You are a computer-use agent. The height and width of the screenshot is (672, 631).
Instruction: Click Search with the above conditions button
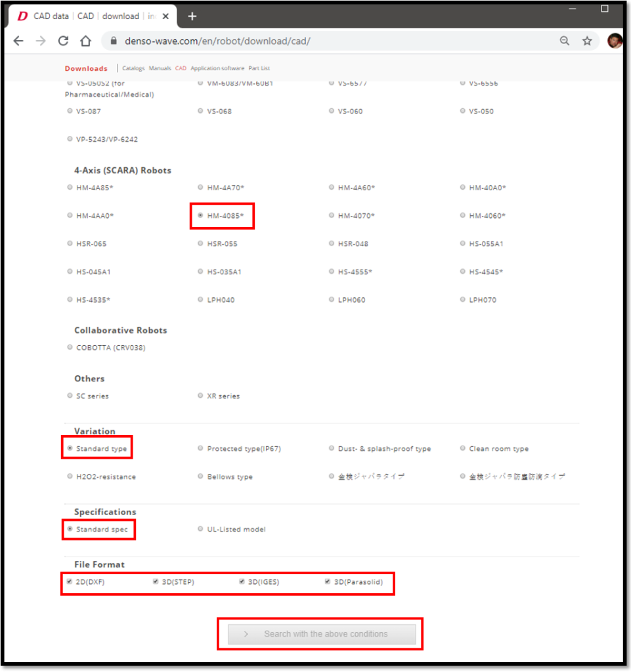tap(322, 634)
